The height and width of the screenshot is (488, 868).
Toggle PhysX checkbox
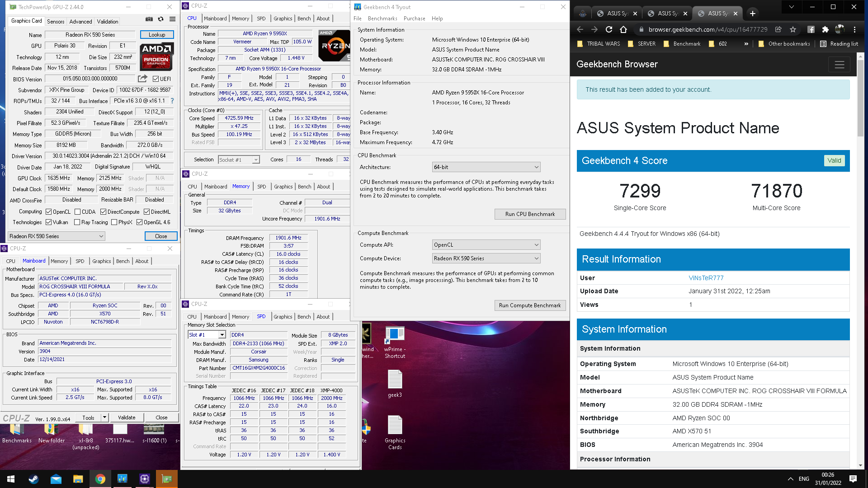pyautogui.click(x=114, y=222)
